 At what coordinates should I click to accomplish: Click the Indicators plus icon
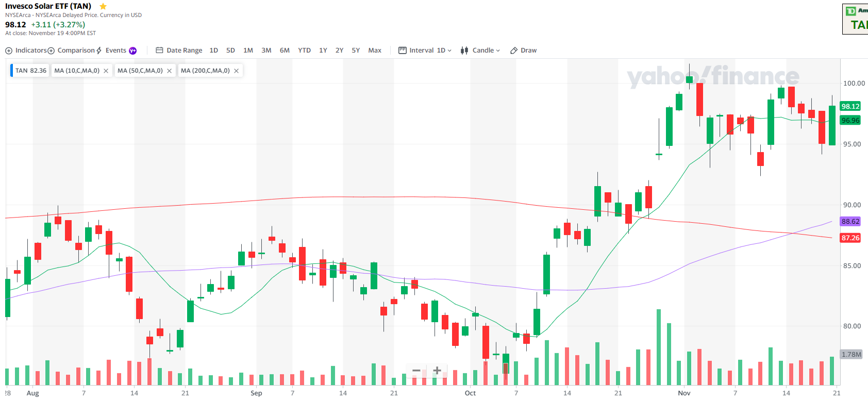[9, 51]
